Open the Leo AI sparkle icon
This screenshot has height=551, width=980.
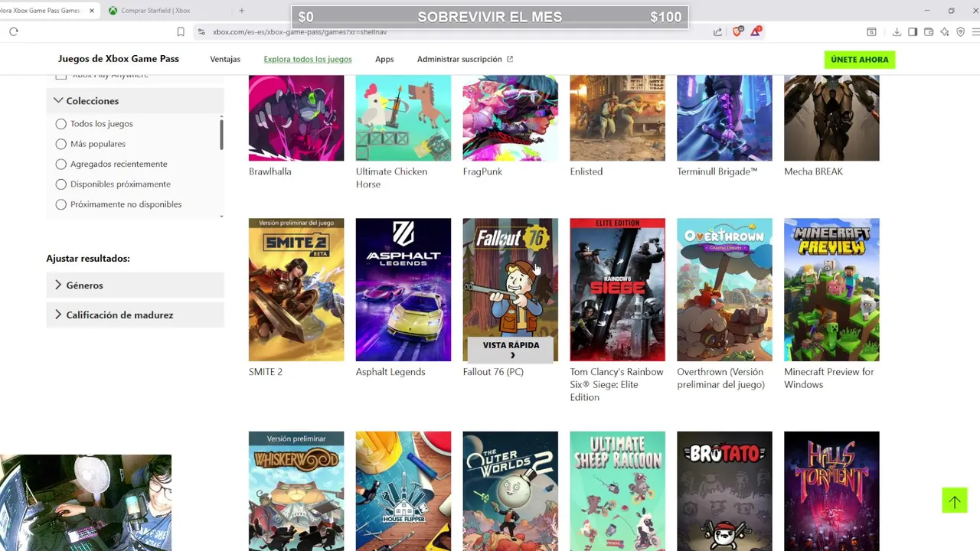coord(945,31)
